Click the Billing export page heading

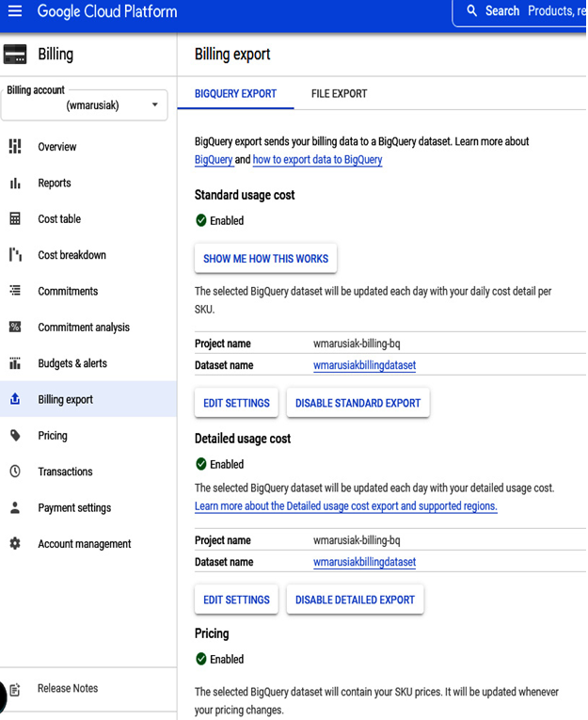click(x=232, y=55)
